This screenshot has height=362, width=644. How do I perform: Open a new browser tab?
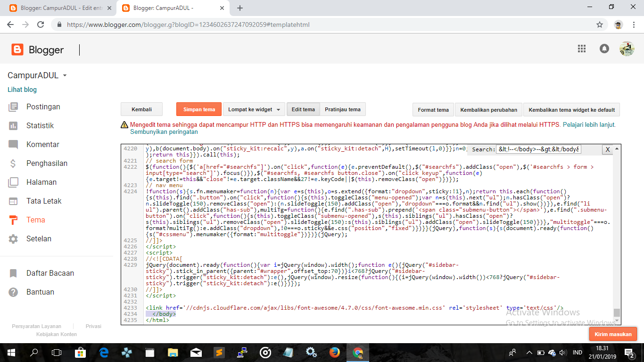coord(240,8)
